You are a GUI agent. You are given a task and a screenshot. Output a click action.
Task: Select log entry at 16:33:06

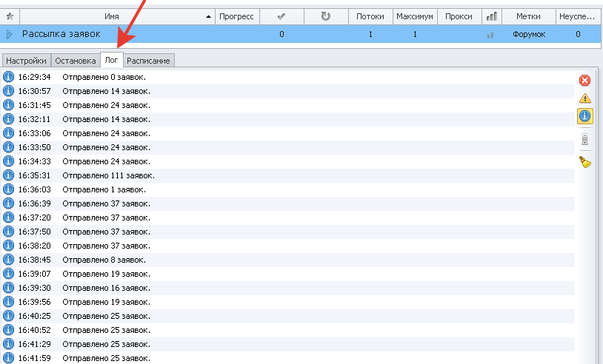pyautogui.click(x=287, y=133)
